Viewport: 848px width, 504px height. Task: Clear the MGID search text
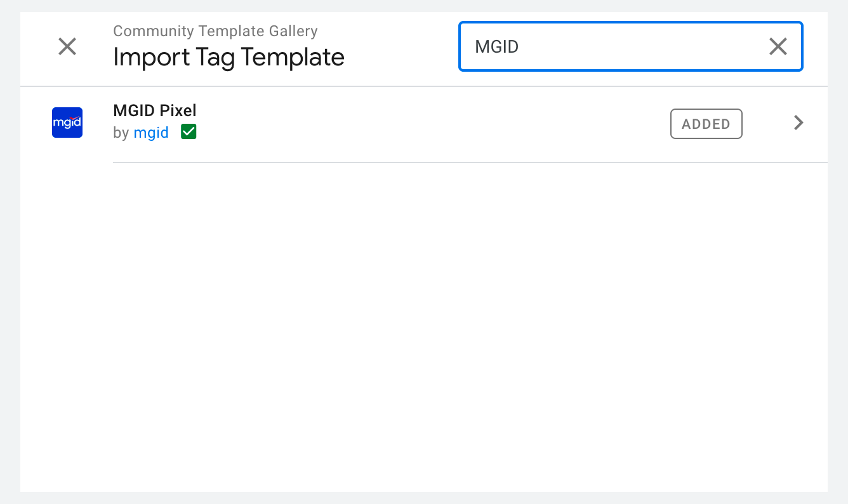click(778, 46)
